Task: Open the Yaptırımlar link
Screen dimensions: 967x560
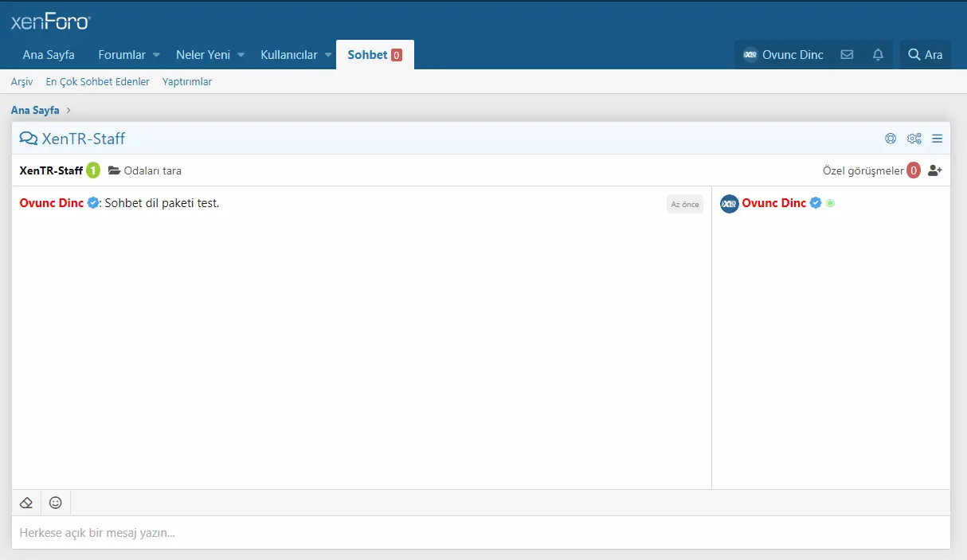Action: point(187,82)
